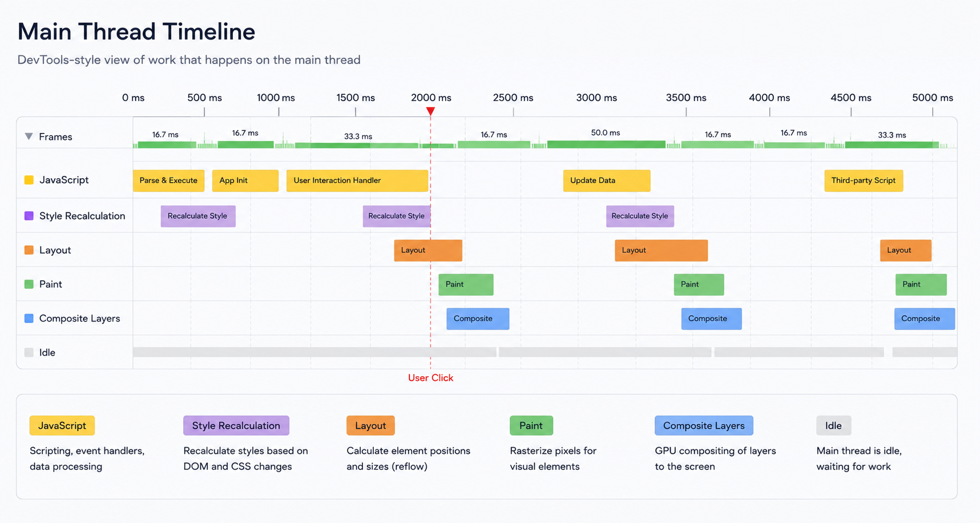Click the first Idle bar segment
The image size is (980, 523).
tap(314, 352)
